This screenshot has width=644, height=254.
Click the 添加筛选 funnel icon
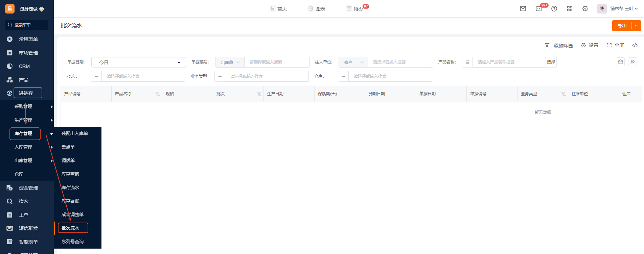547,45
